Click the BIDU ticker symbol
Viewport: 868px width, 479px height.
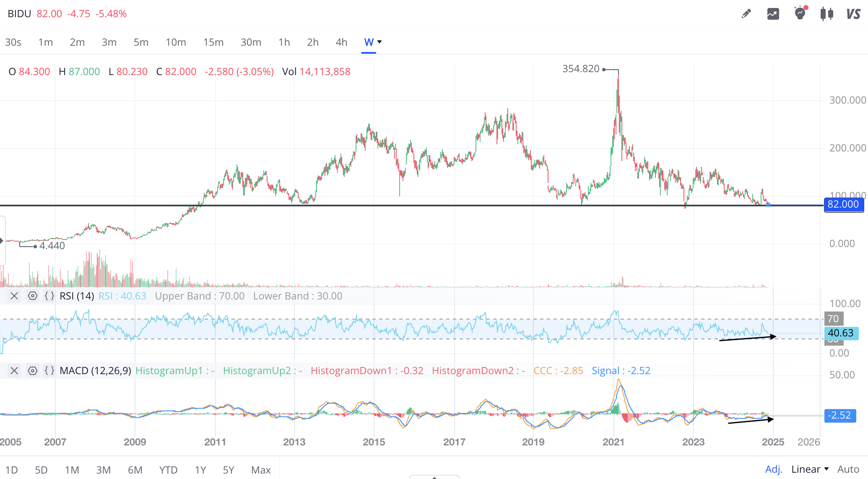point(19,14)
